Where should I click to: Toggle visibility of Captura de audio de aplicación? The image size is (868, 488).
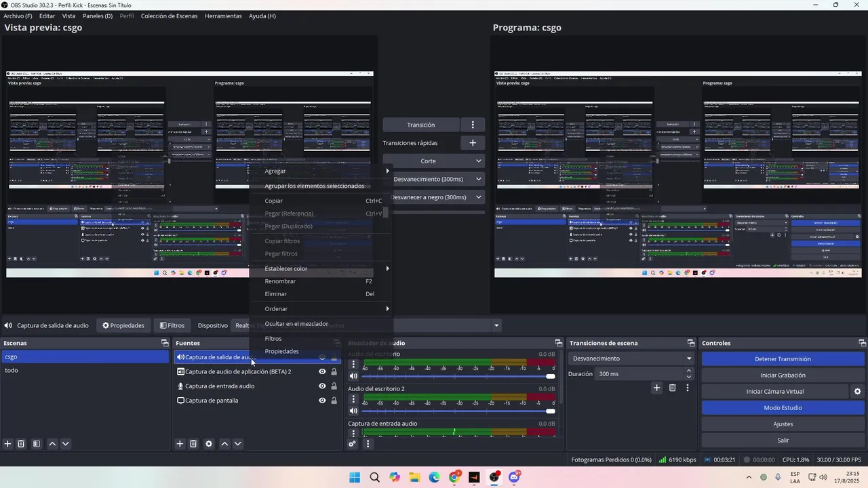(x=322, y=371)
